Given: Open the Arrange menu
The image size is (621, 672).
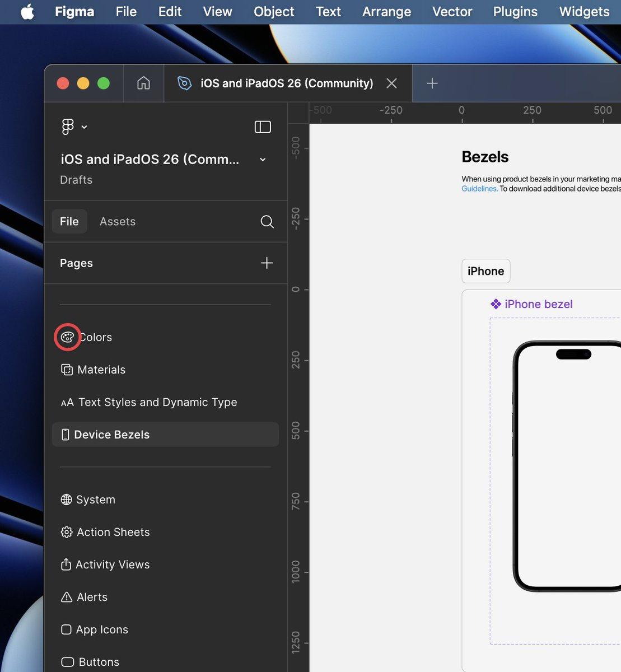Looking at the screenshot, I should pyautogui.click(x=386, y=12).
